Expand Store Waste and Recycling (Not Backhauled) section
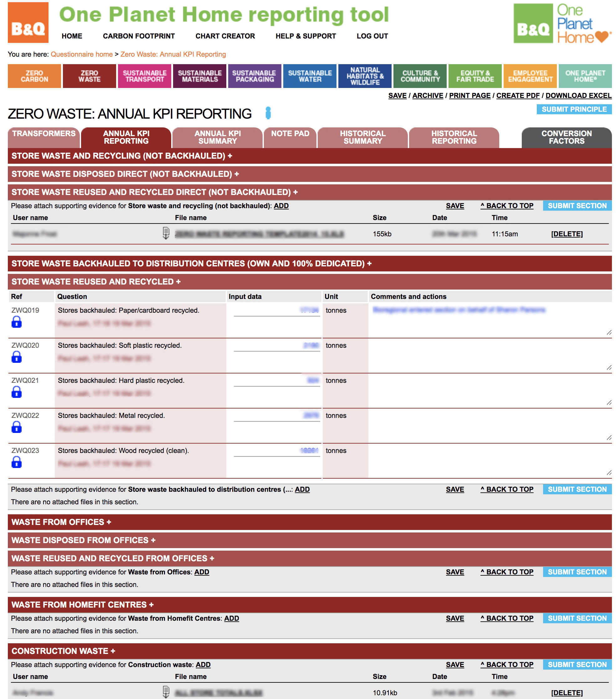The height and width of the screenshot is (699, 616). point(310,156)
